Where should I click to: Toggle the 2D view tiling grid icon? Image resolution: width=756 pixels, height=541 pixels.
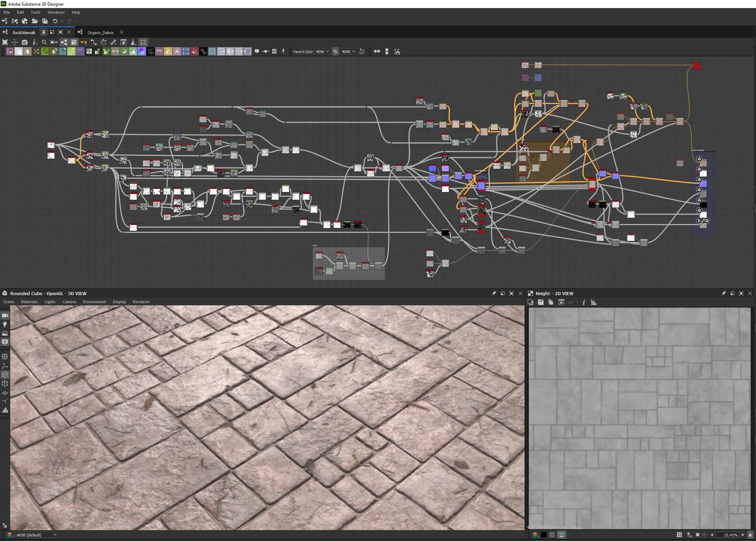(x=679, y=535)
